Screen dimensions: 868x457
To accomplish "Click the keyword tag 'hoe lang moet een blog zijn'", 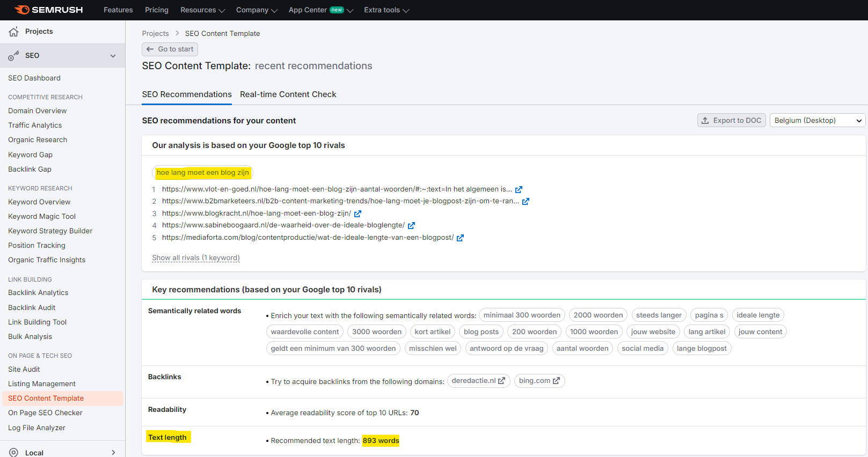I will pos(202,173).
